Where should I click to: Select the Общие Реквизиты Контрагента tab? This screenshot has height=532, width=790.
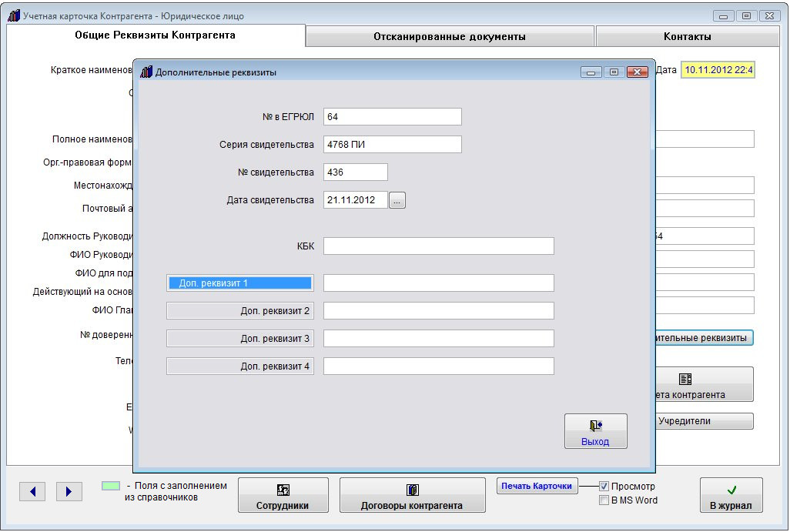tap(156, 35)
